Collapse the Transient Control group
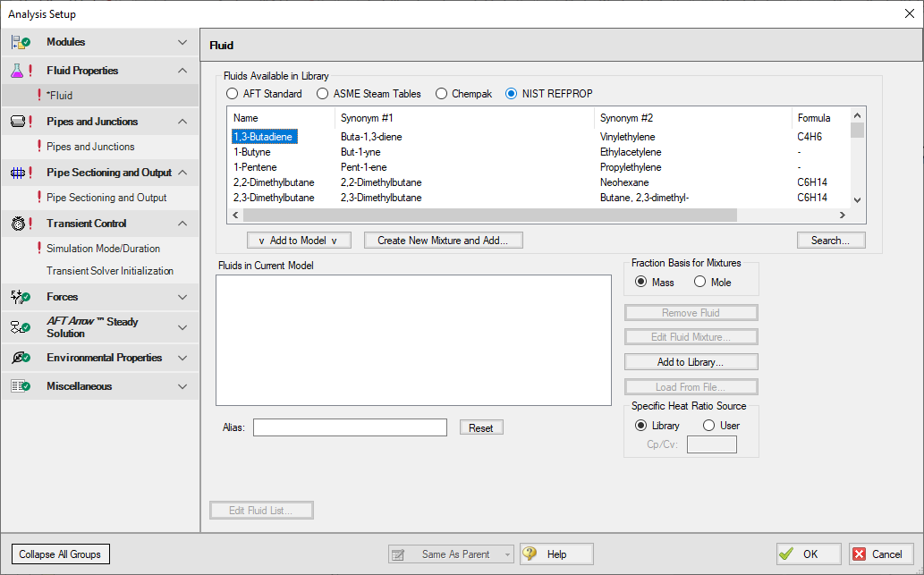The image size is (924, 575). tap(182, 224)
